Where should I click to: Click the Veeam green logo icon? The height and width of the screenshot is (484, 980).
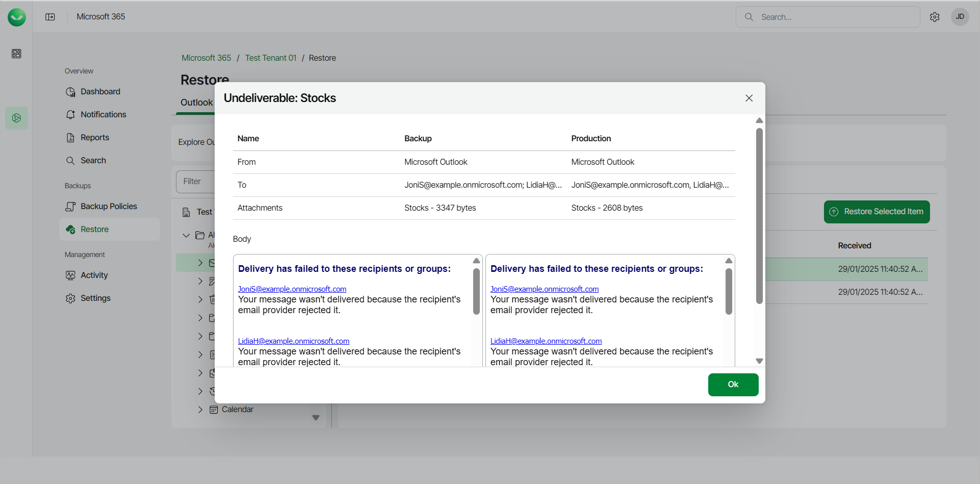17,17
